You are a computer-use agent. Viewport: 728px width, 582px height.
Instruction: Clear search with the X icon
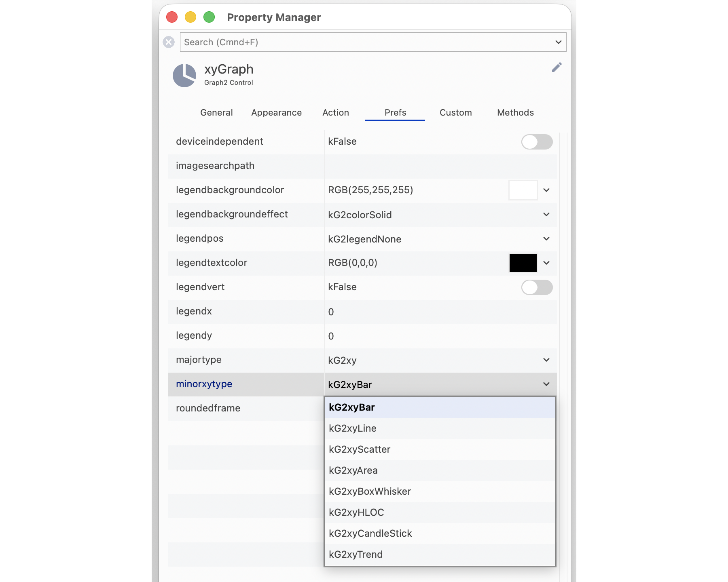click(169, 42)
